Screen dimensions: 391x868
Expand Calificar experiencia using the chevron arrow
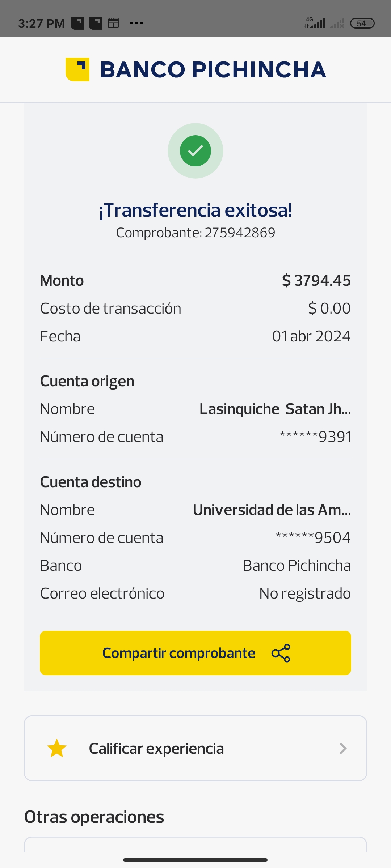pyautogui.click(x=343, y=748)
